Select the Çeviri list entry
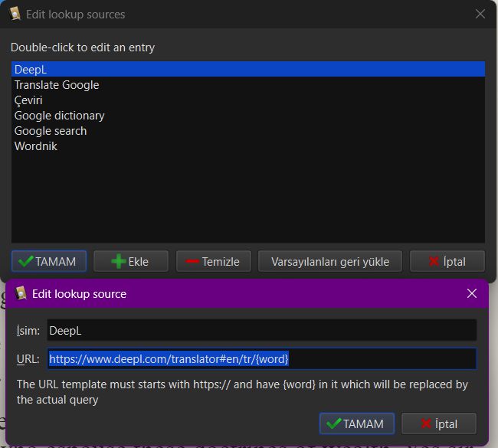 [x=248, y=100]
